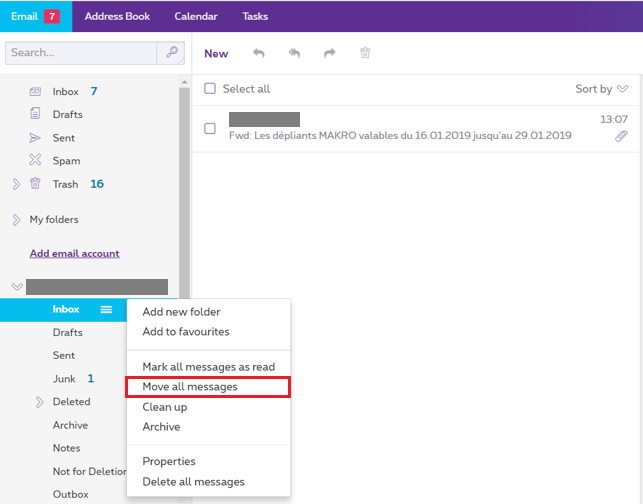This screenshot has width=643, height=504.
Task: Expand the Deleted folder
Action: click(40, 402)
